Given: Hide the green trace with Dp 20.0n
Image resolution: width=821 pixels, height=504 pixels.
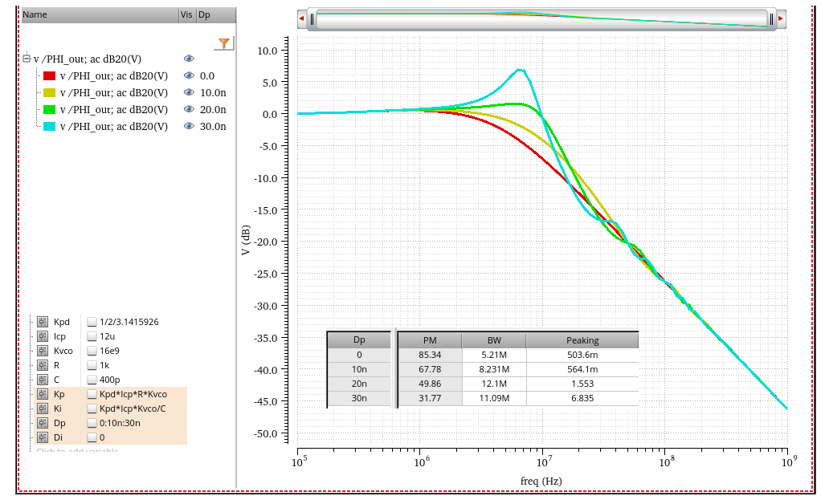Looking at the screenshot, I should click(x=189, y=109).
